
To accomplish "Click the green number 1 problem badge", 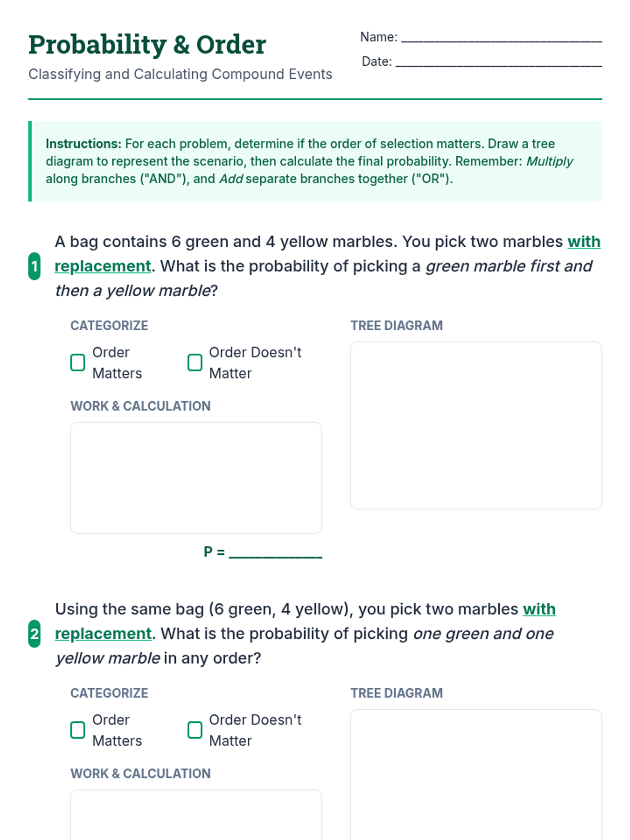I will point(34,266).
